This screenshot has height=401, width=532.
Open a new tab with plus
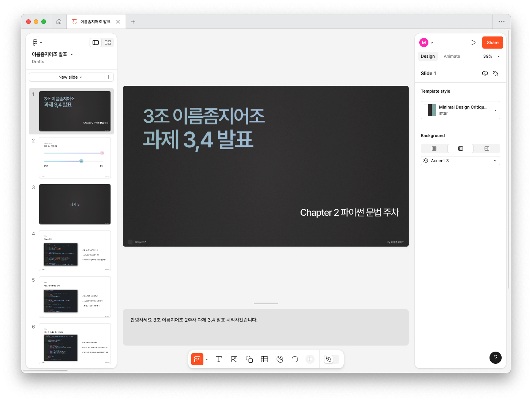pos(133,22)
